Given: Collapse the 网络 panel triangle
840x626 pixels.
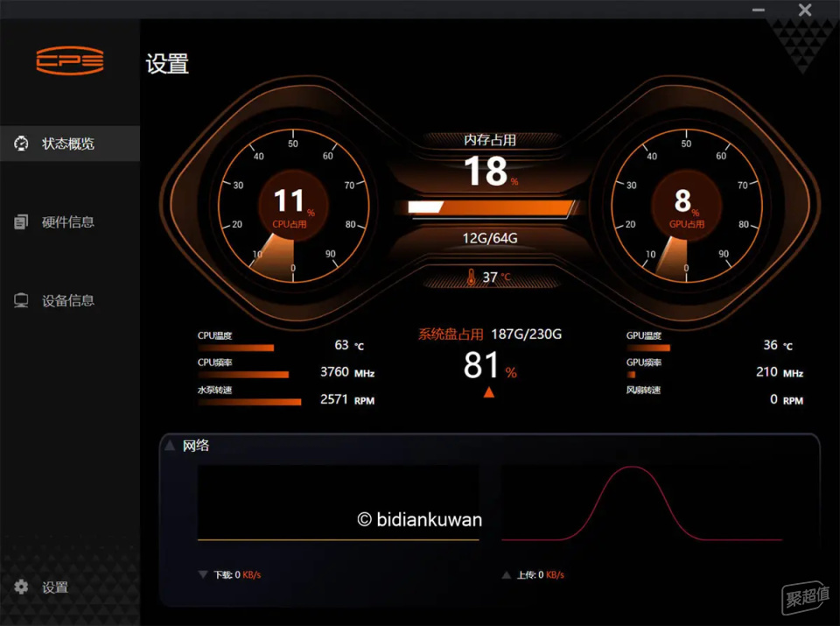Looking at the screenshot, I should (170, 445).
